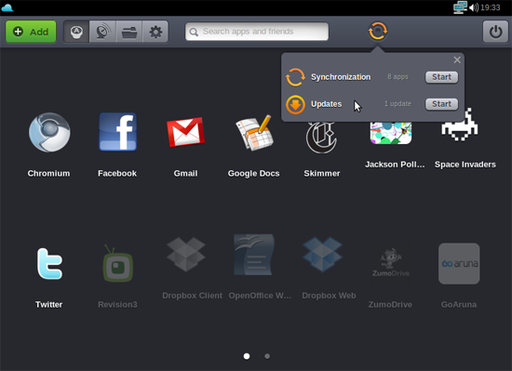Go to the second apps page dot
This screenshot has width=512, height=371.
click(x=267, y=356)
